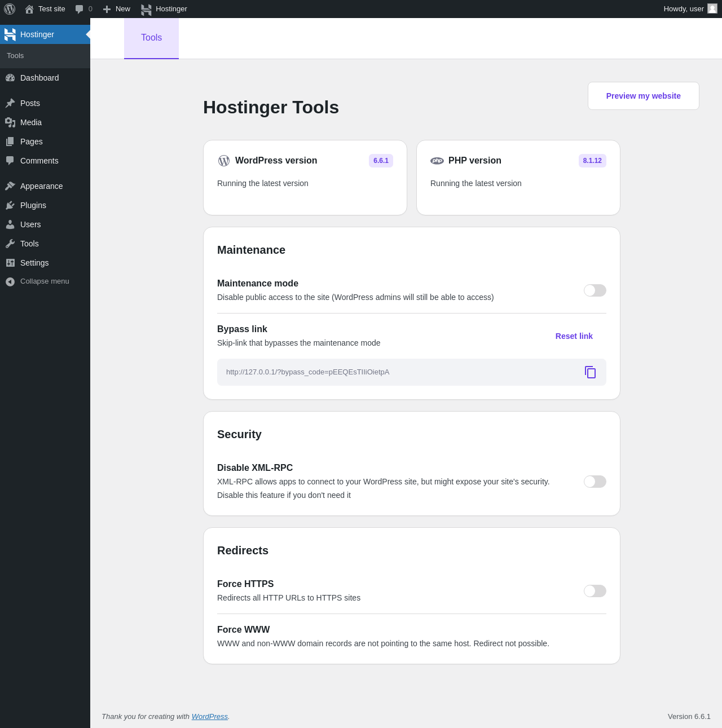Enable the Maintenance mode toggle
The width and height of the screenshot is (722, 728).
point(595,290)
